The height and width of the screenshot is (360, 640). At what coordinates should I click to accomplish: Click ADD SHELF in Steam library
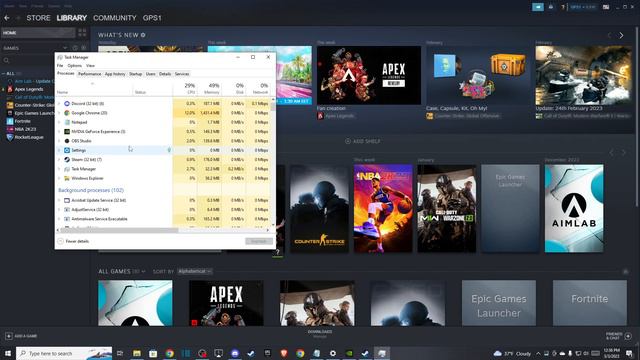click(x=362, y=141)
